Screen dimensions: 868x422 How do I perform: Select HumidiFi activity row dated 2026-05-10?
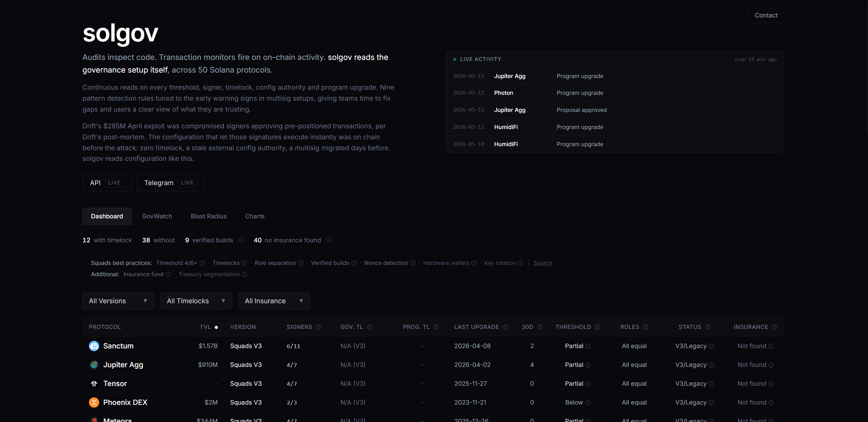(615, 144)
